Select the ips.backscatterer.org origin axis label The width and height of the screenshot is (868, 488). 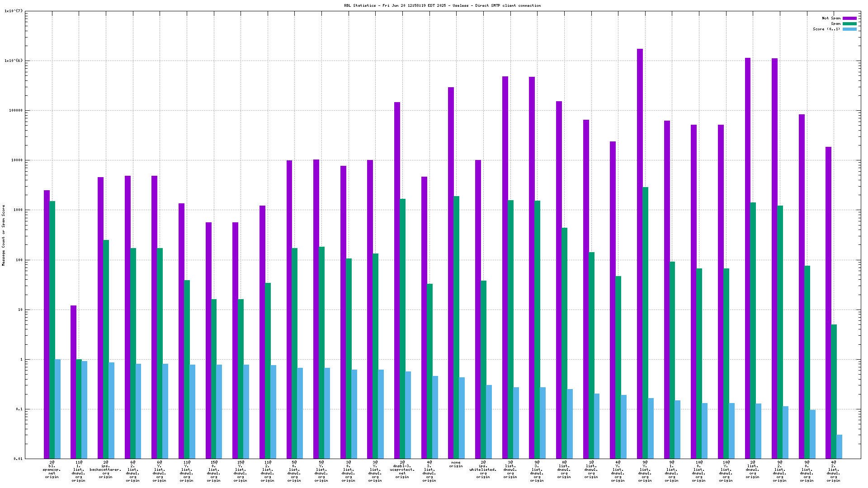click(x=105, y=469)
